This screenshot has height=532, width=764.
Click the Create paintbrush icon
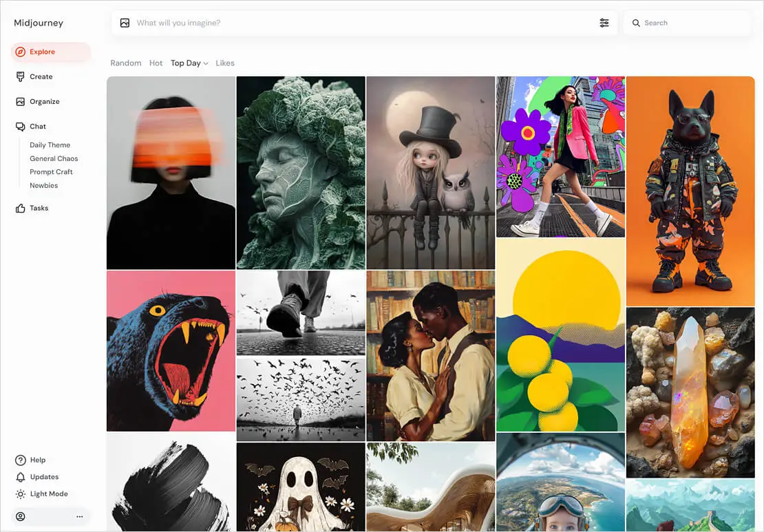(21, 76)
